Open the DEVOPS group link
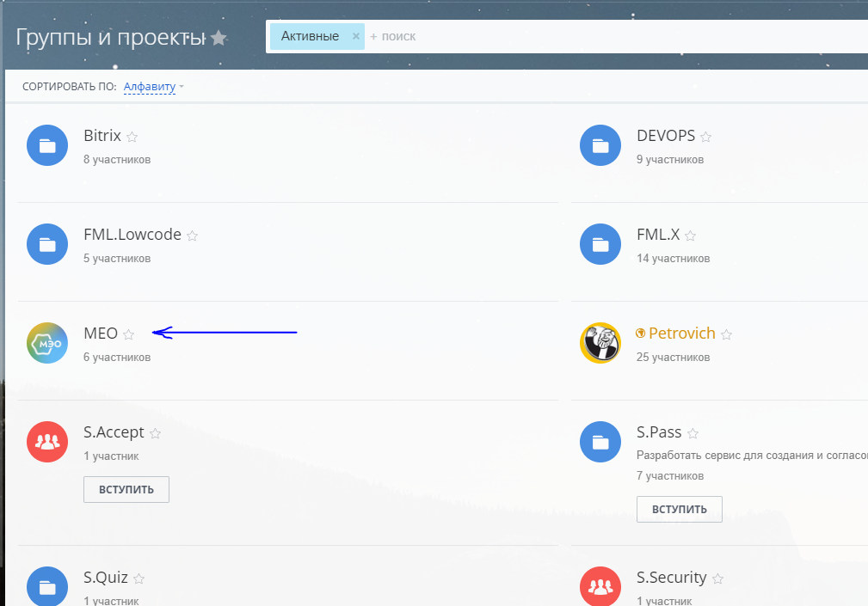868x606 pixels. pos(666,136)
